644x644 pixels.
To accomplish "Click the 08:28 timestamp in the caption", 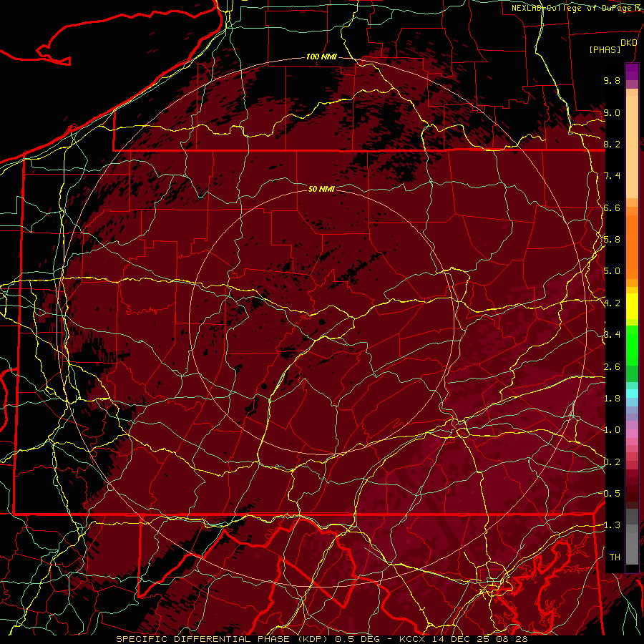I will pyautogui.click(x=512, y=639).
